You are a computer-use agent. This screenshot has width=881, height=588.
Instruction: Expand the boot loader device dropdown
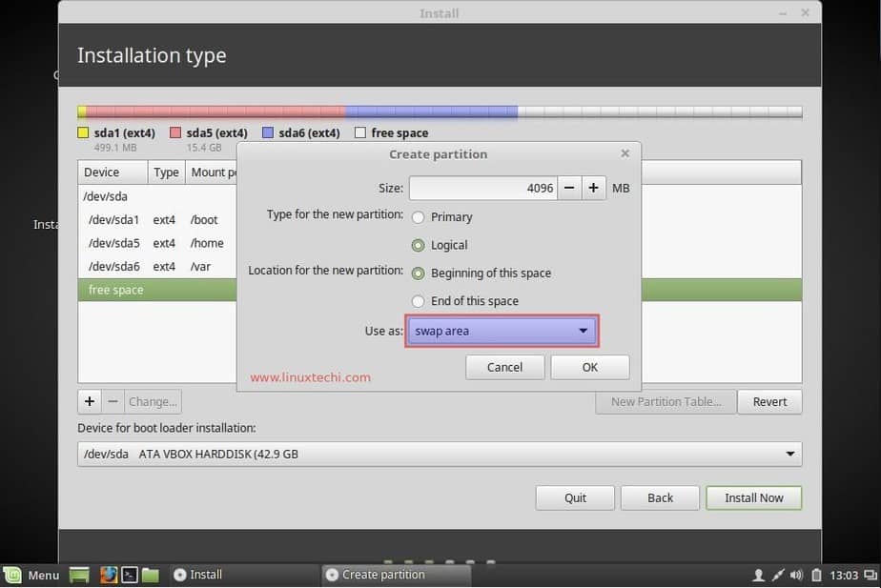(789, 454)
